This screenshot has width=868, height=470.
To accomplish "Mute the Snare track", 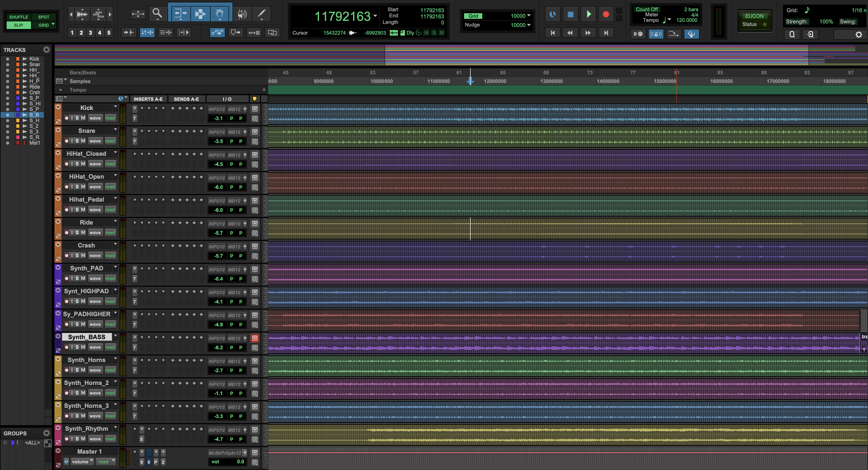I will click(83, 141).
